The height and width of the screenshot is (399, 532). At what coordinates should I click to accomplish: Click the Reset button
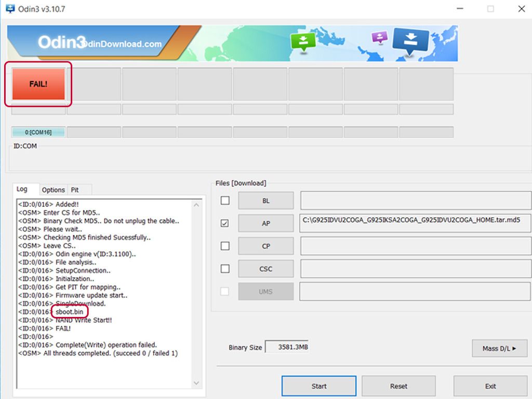(398, 386)
